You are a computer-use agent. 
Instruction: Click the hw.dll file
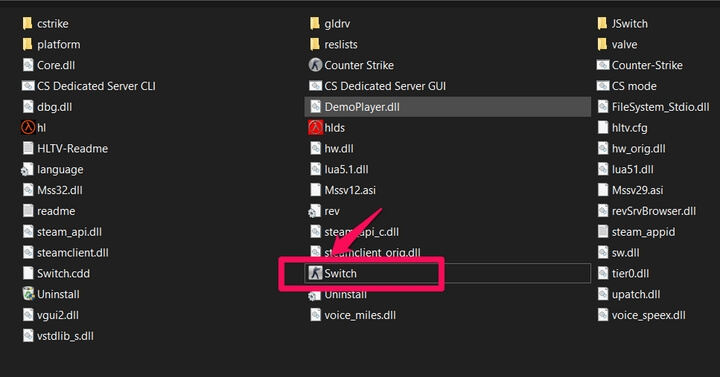coord(331,148)
